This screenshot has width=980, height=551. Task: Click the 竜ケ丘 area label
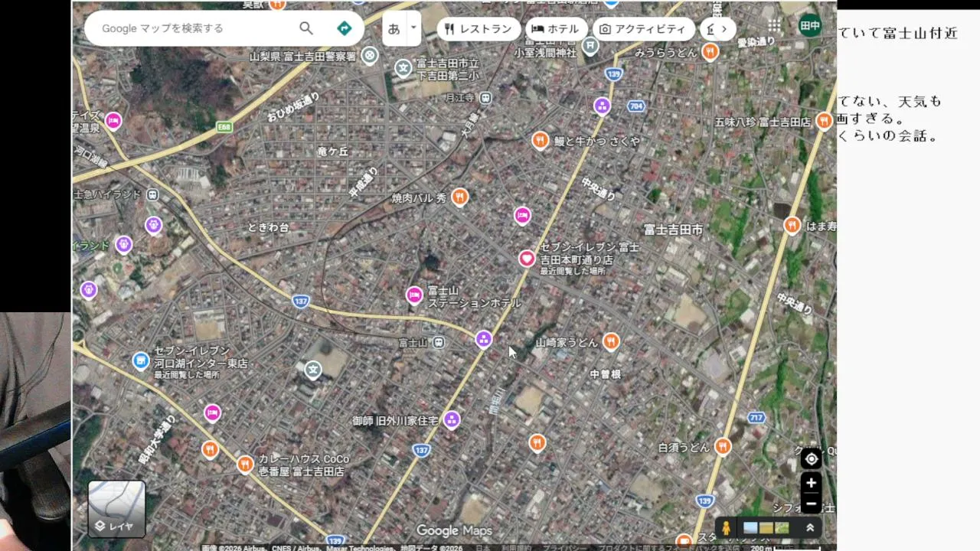[332, 152]
